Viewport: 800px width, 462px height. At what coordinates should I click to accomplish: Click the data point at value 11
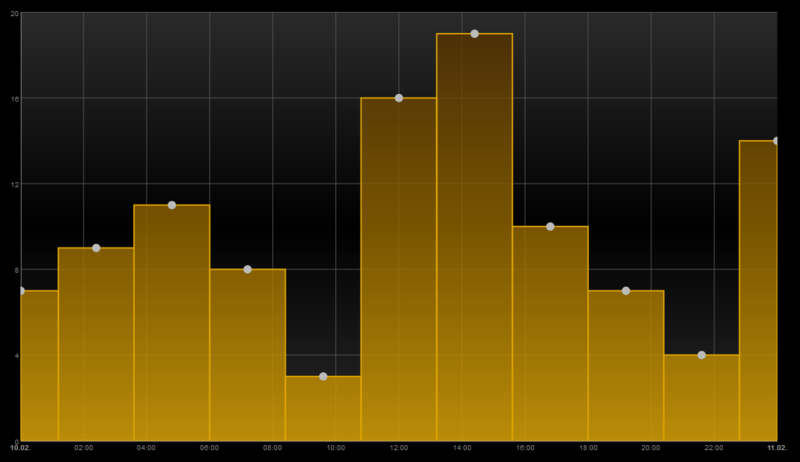172,205
